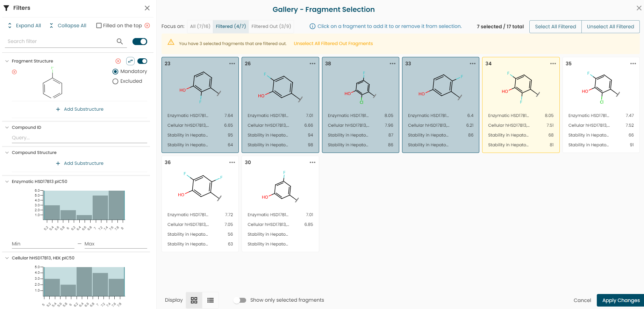
Task: Apply Changes to fragment selection
Action: click(x=621, y=300)
